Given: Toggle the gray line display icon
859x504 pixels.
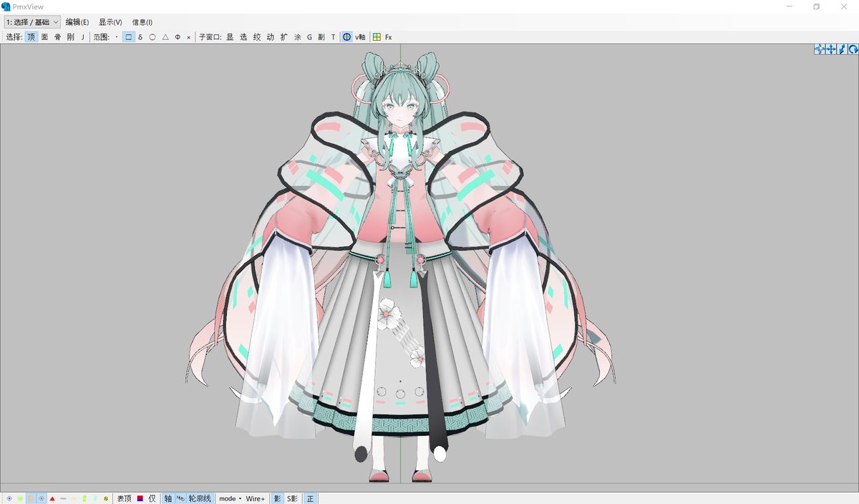Looking at the screenshot, I should coord(63,498).
